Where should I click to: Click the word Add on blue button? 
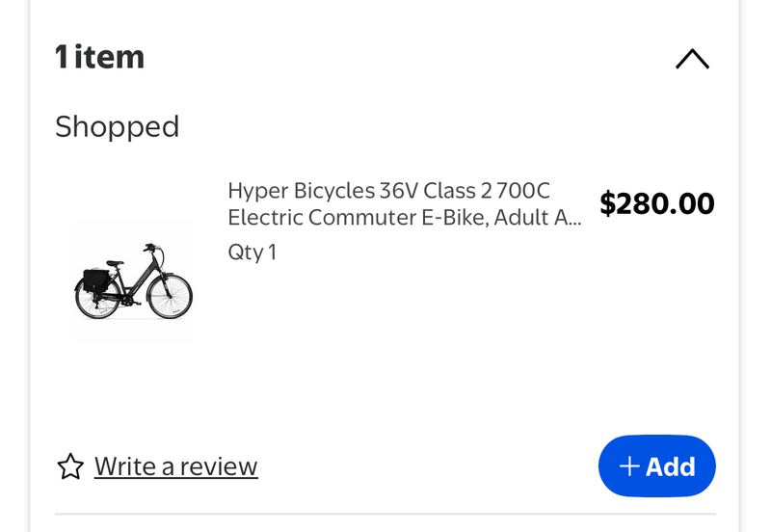(x=670, y=466)
